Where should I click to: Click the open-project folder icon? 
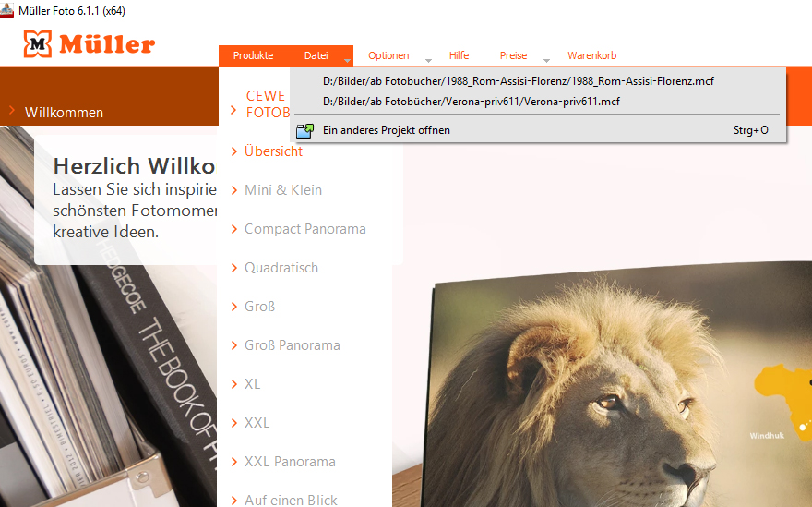point(305,130)
